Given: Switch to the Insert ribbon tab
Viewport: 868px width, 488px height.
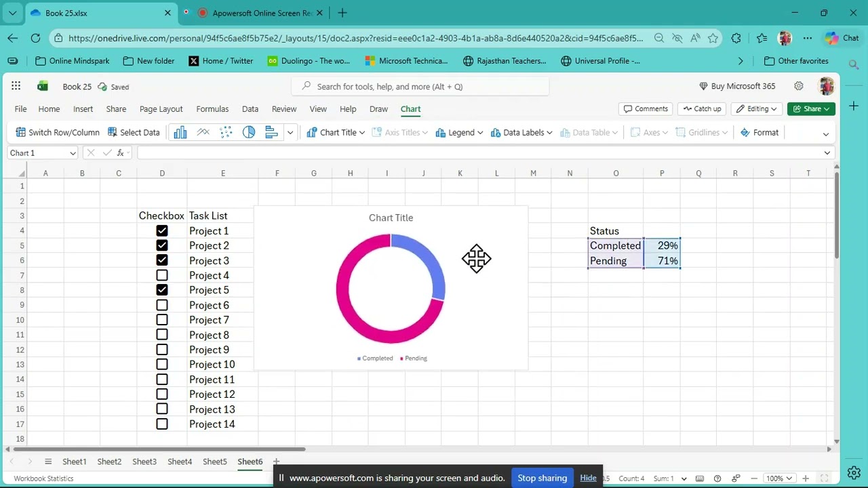Looking at the screenshot, I should tap(83, 108).
